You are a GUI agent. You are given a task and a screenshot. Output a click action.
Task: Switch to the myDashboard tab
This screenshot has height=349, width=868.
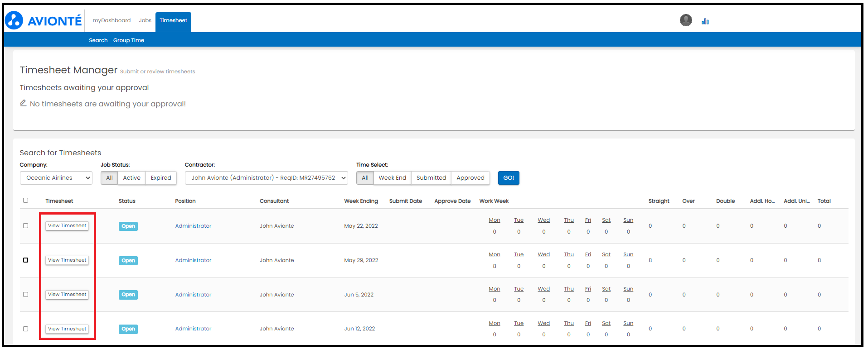point(112,20)
